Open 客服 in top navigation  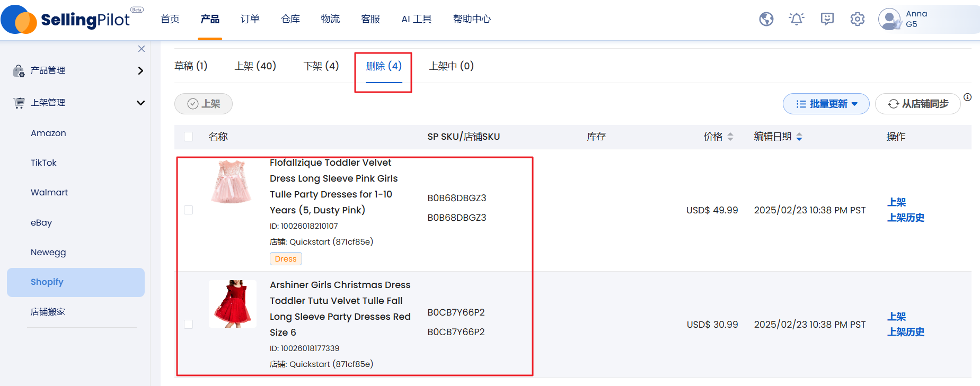[370, 19]
